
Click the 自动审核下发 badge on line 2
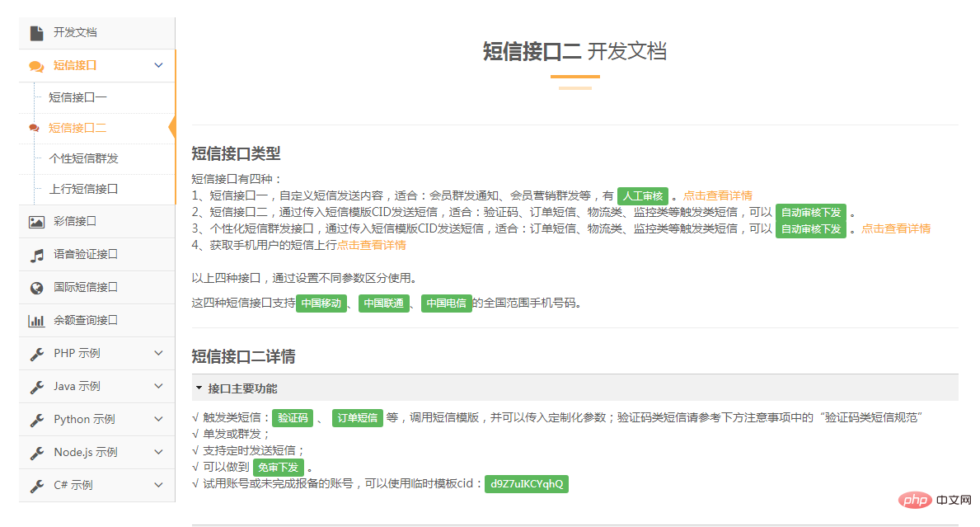tap(811, 213)
